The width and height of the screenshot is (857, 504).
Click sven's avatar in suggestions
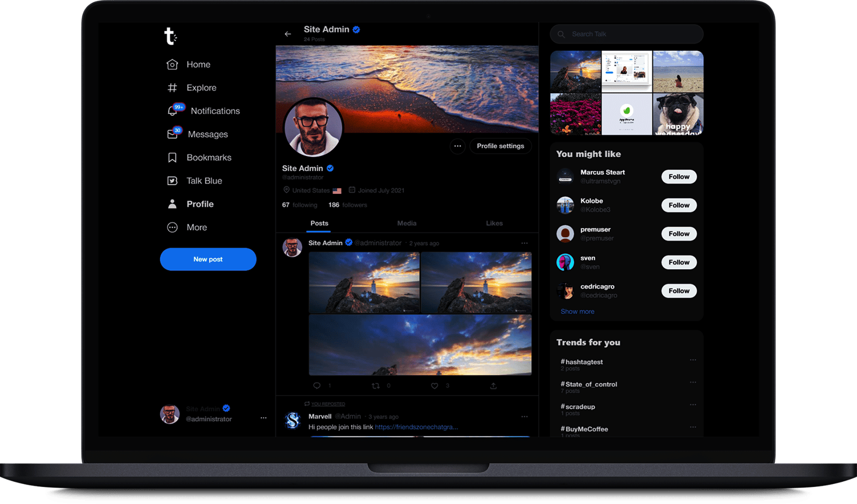(x=565, y=262)
